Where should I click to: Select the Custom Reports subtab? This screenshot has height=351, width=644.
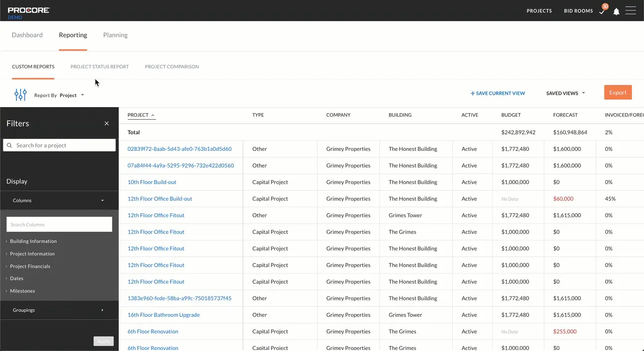point(33,66)
